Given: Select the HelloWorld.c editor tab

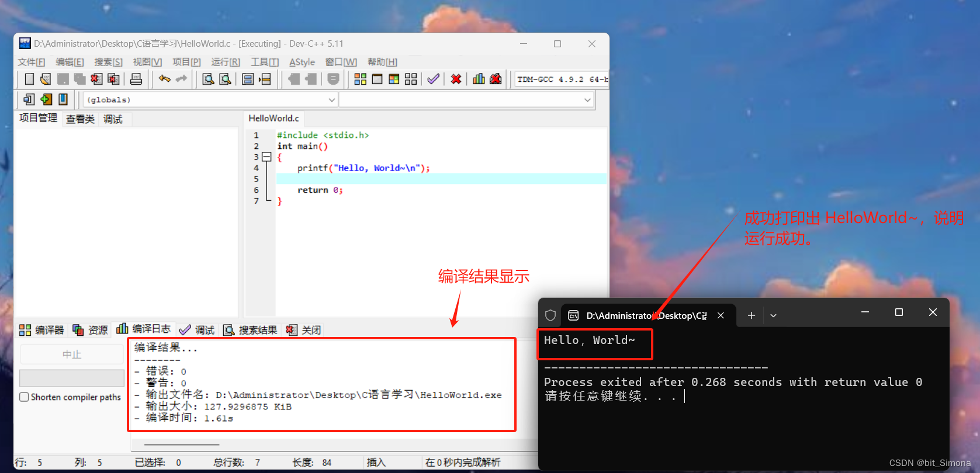Looking at the screenshot, I should [x=273, y=119].
